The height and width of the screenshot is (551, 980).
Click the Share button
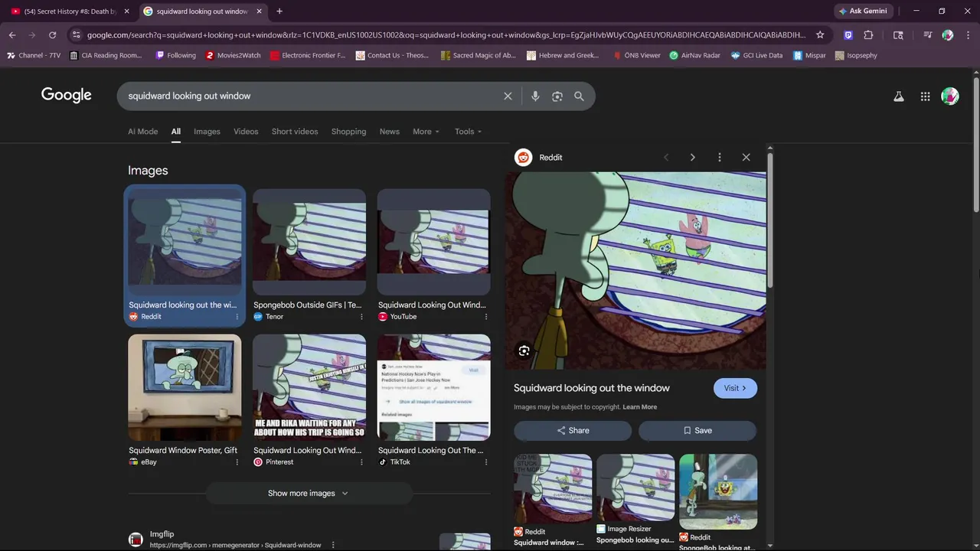[573, 431]
